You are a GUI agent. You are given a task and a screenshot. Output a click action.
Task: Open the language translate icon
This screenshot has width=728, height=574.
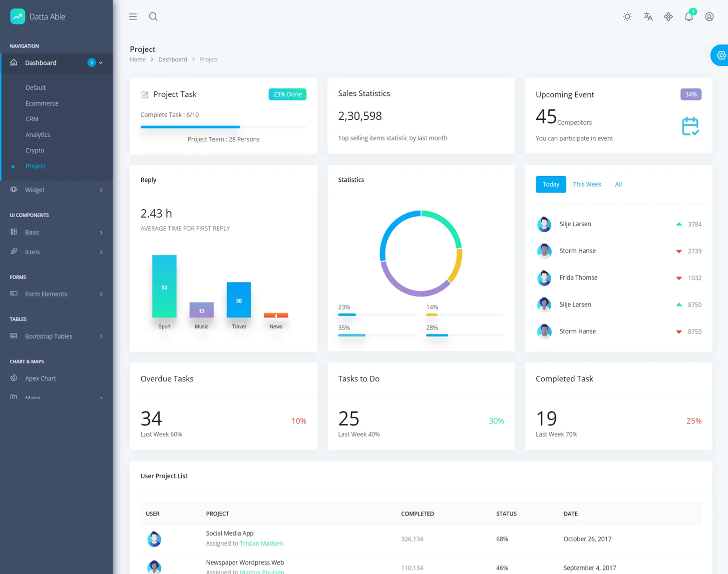[x=648, y=16]
